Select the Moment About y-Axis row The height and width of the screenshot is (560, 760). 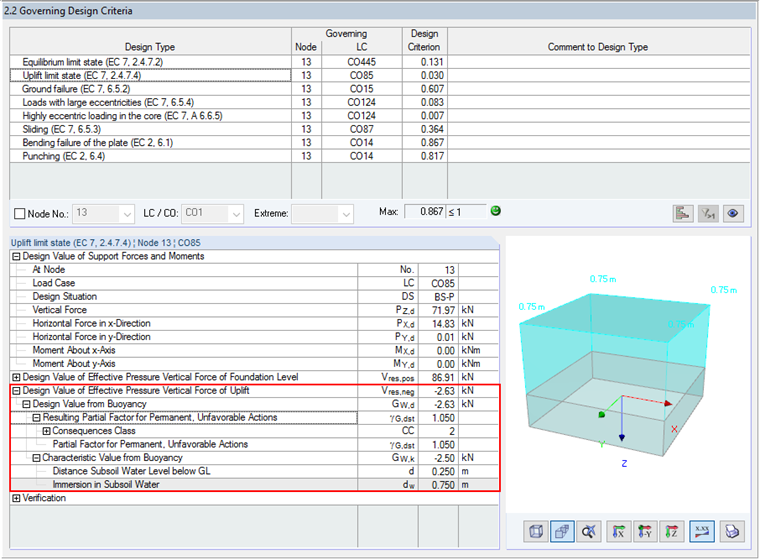pos(254,364)
